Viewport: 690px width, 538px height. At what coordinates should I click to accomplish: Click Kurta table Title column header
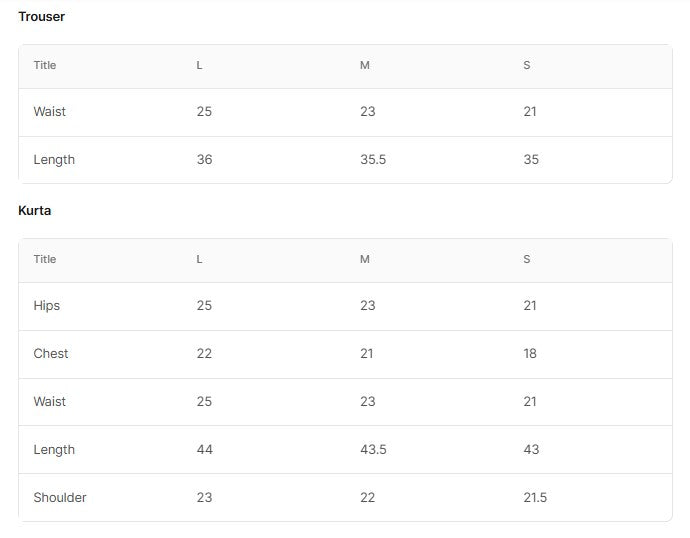click(45, 259)
